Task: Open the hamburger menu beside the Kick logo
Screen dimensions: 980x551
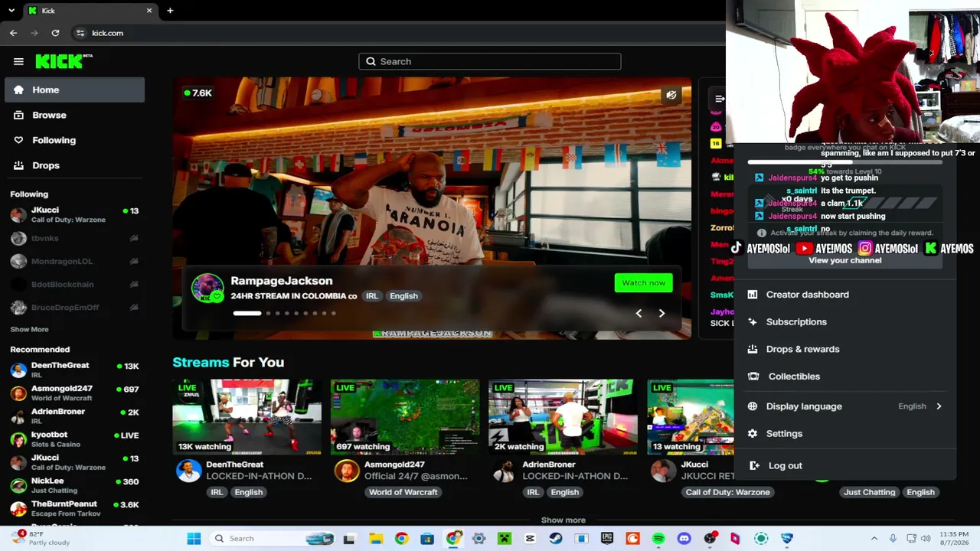Action: (x=18, y=62)
